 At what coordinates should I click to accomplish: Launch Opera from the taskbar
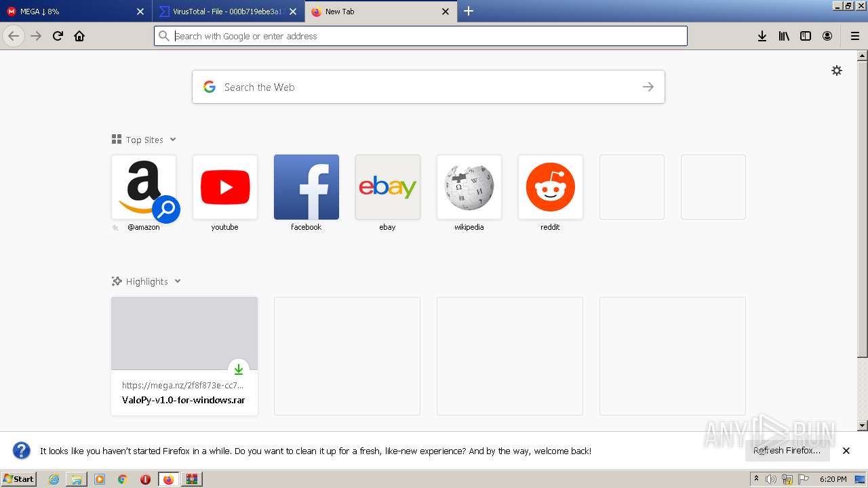click(x=145, y=479)
